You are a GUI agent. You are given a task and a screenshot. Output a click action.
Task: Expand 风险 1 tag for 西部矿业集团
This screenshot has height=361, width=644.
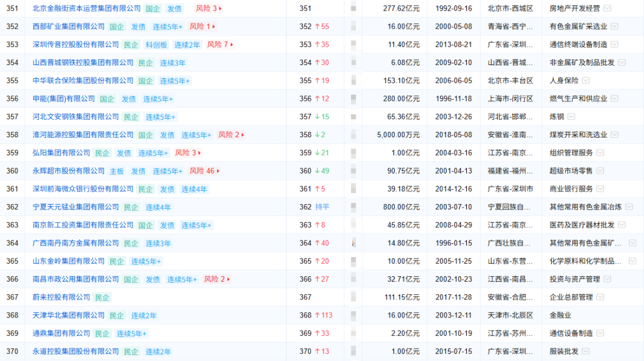tap(202, 26)
